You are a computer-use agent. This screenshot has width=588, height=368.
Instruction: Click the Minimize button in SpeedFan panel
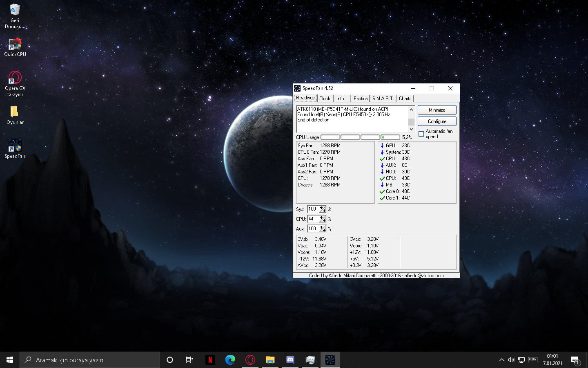coord(437,110)
